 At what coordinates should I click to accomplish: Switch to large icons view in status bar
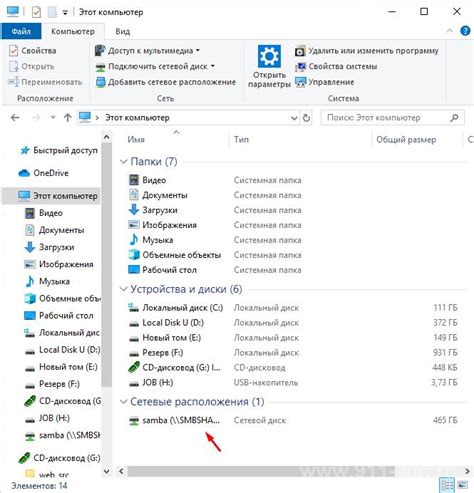463,485
